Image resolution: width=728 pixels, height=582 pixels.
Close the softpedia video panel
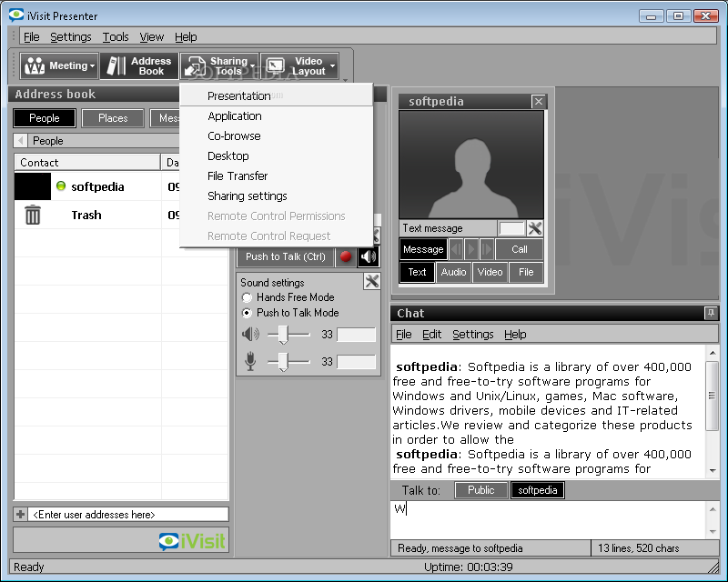(538, 101)
